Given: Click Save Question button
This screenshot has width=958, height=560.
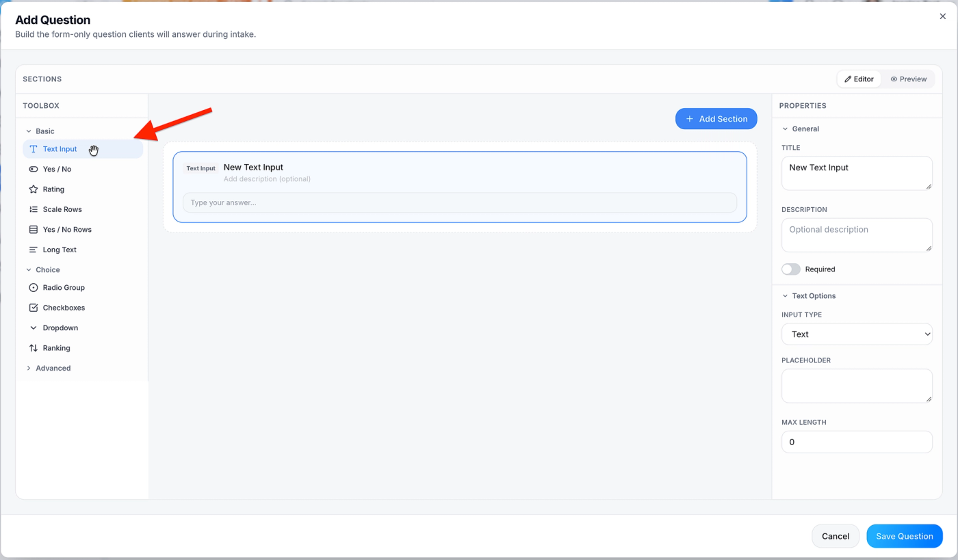Looking at the screenshot, I should [905, 536].
